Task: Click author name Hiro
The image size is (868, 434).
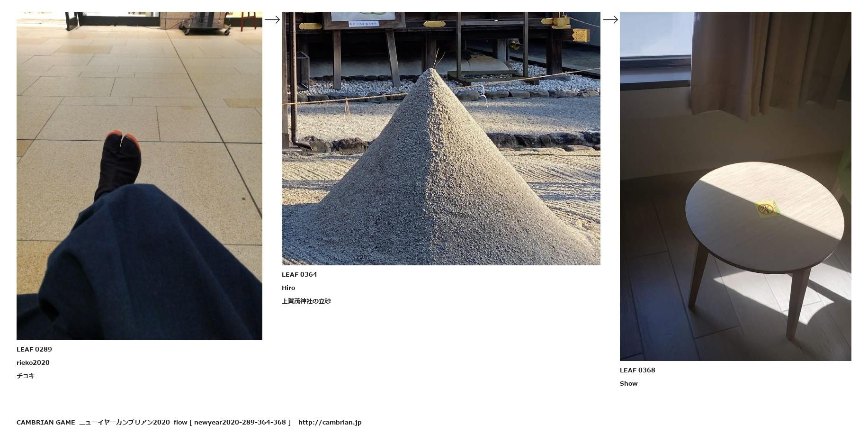Action: tap(288, 288)
